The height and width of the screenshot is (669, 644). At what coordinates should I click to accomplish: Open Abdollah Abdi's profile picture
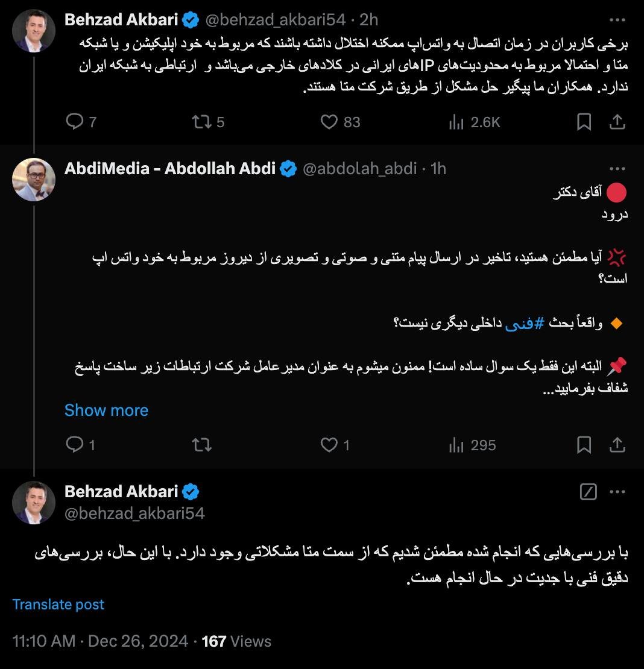[34, 180]
